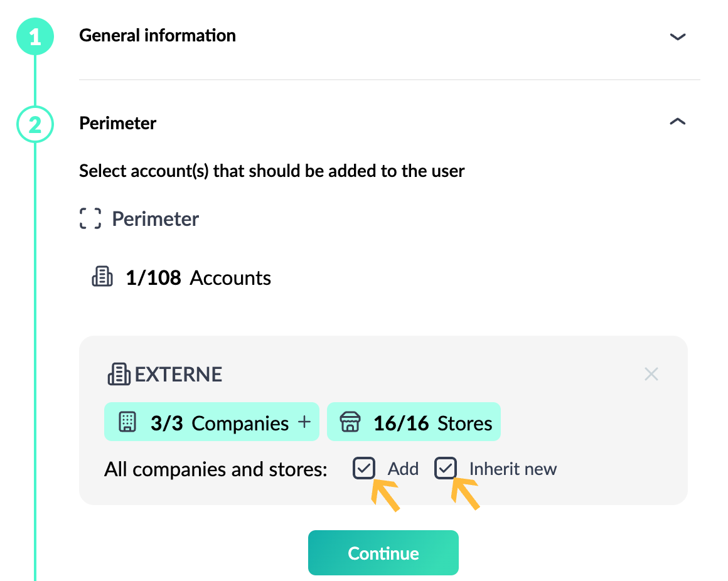Click the Inherit new label
This screenshot has height=581, width=728.
pos(513,469)
